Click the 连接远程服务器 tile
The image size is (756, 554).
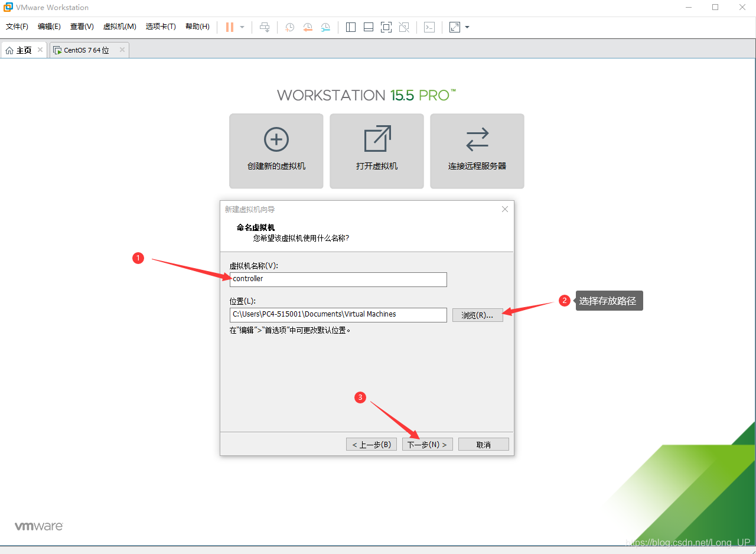477,151
